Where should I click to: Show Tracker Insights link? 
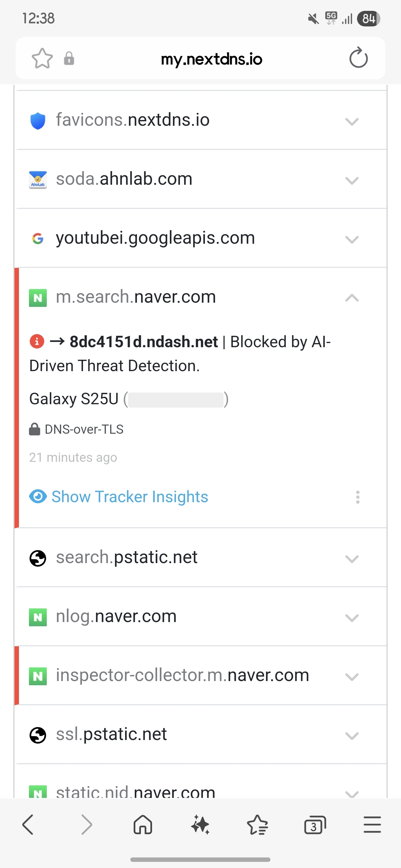coord(130,497)
